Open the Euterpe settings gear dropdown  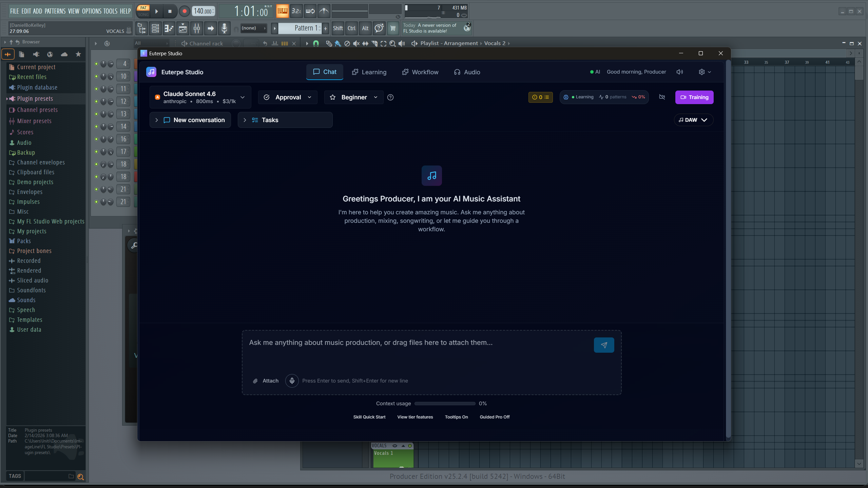(x=705, y=72)
